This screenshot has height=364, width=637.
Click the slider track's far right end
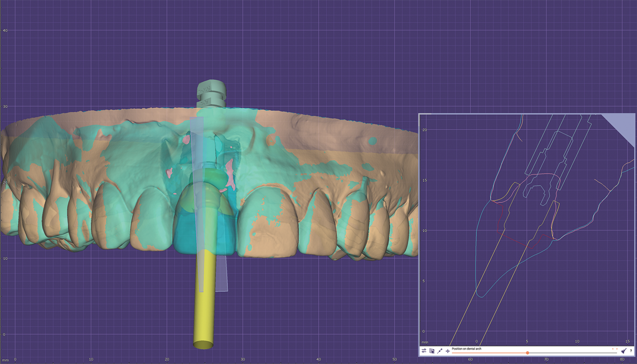[616, 353]
